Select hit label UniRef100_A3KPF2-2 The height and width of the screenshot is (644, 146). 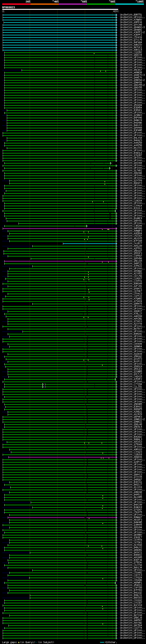[x=132, y=32]
